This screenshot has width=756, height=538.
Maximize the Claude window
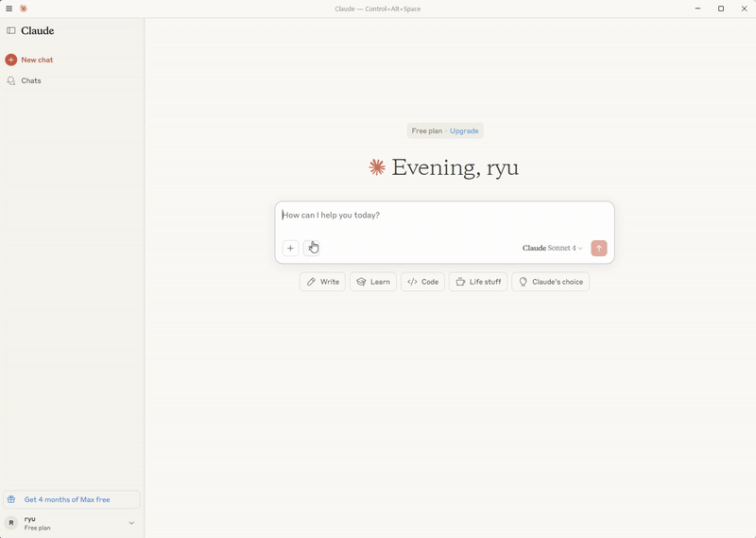tap(721, 9)
